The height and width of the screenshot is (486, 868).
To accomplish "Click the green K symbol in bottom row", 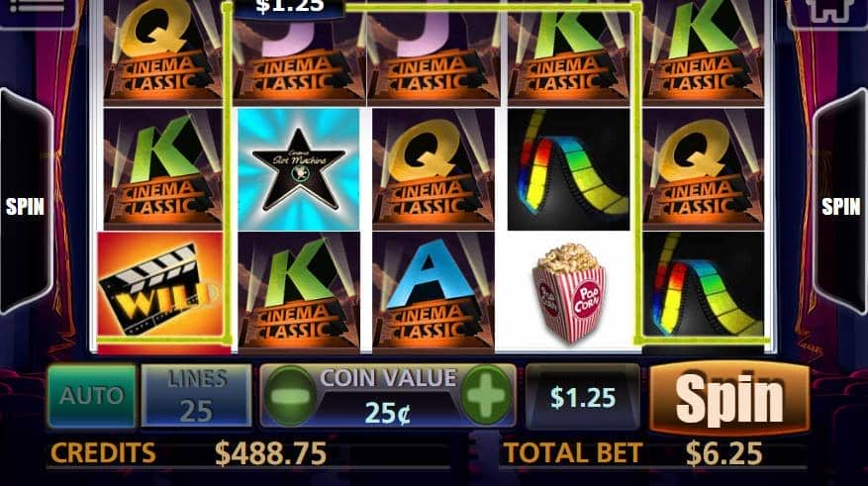I will 299,292.
